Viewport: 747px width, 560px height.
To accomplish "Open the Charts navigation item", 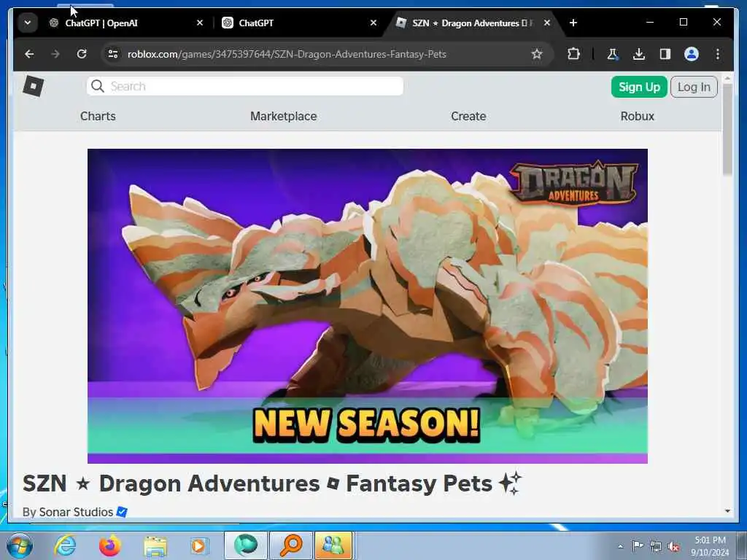I will 98,116.
